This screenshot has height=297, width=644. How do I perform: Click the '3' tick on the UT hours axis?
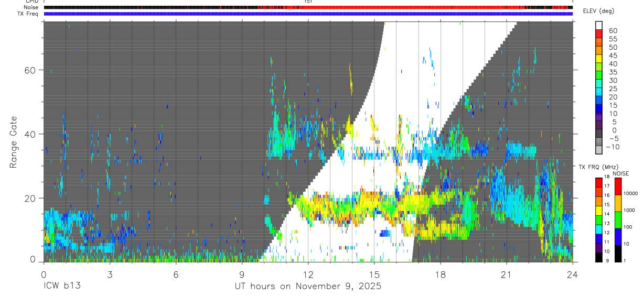click(x=110, y=274)
